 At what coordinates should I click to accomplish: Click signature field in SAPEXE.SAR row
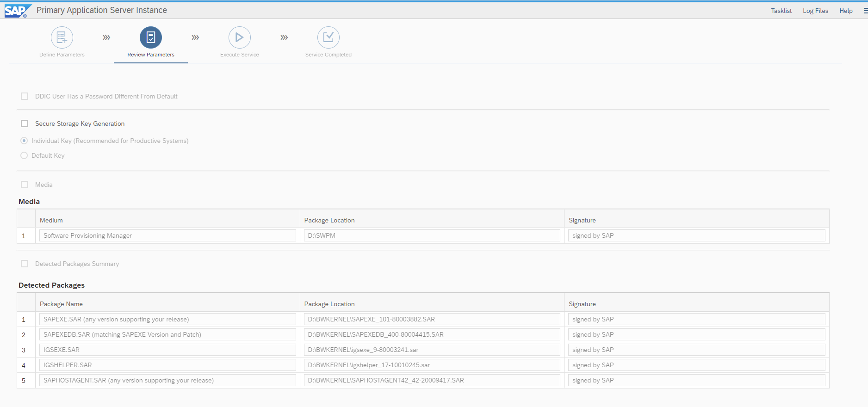(696, 319)
